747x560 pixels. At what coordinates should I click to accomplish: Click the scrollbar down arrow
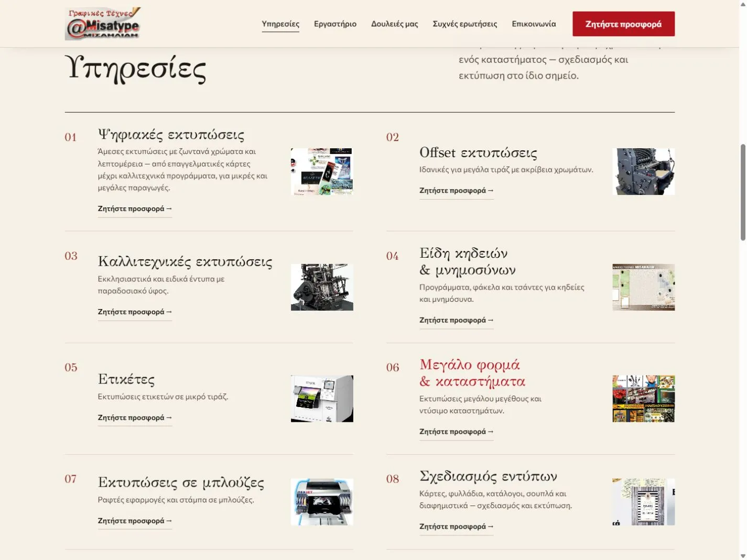(x=742, y=556)
